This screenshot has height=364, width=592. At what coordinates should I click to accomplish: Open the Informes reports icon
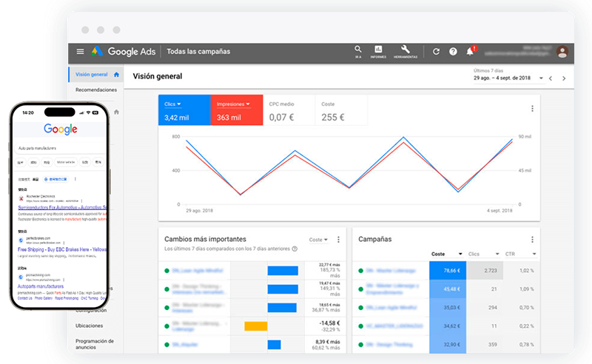coord(379,51)
